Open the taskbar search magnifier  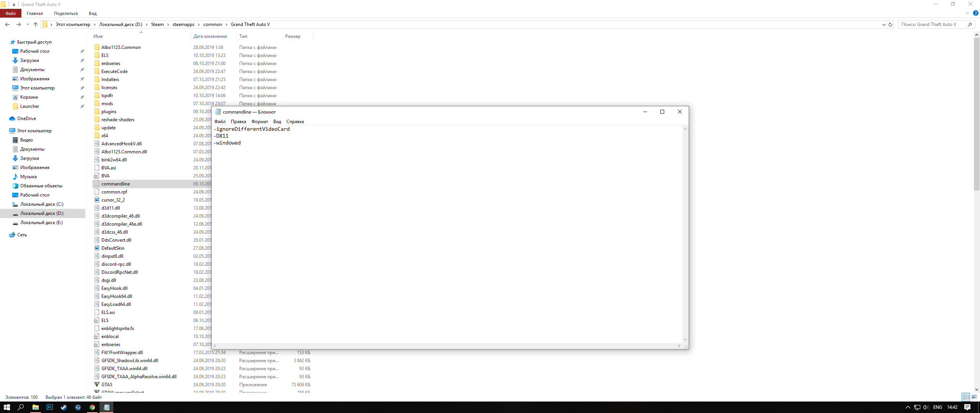pyautogui.click(x=21, y=407)
